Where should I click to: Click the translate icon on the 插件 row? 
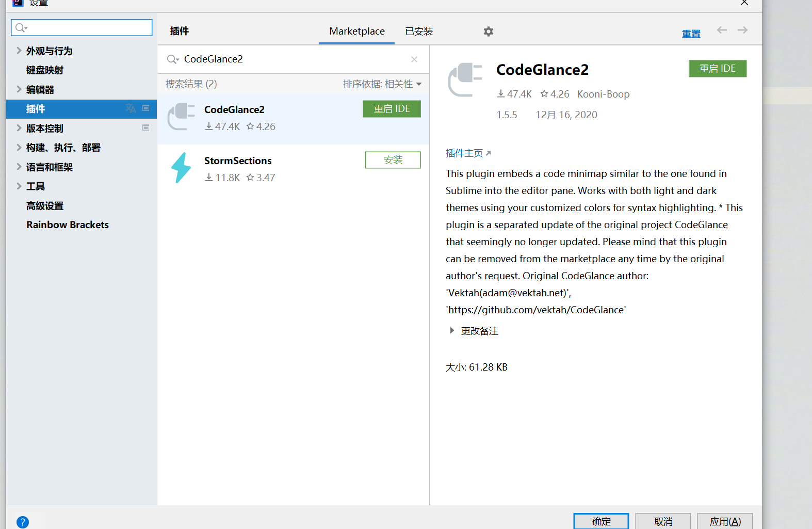[x=131, y=108]
